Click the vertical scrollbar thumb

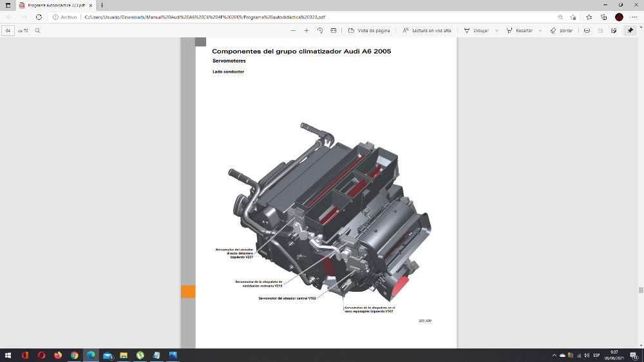641,290
